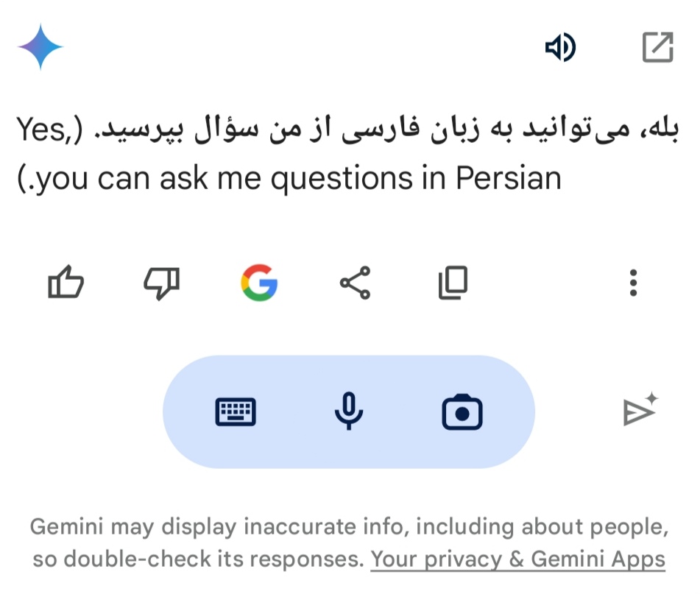
Task: Open the three-dot more options menu
Action: tap(633, 283)
